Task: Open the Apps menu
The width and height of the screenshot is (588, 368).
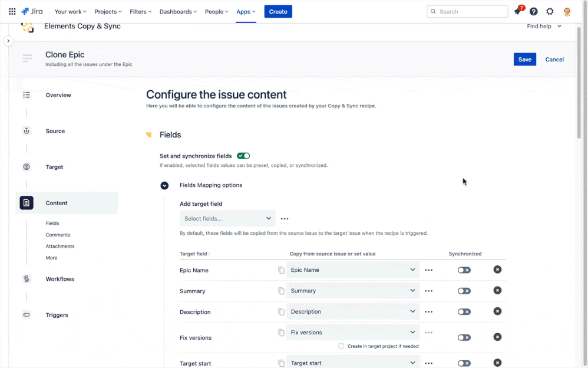Action: click(246, 12)
